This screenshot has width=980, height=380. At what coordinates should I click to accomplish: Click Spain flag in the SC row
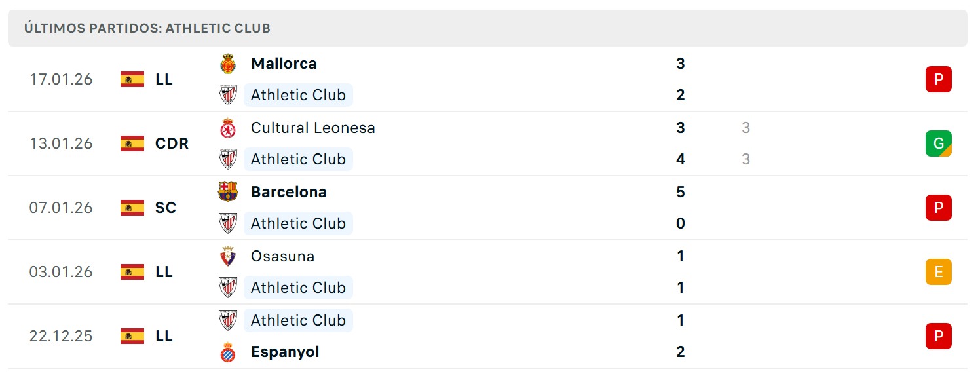point(132,208)
